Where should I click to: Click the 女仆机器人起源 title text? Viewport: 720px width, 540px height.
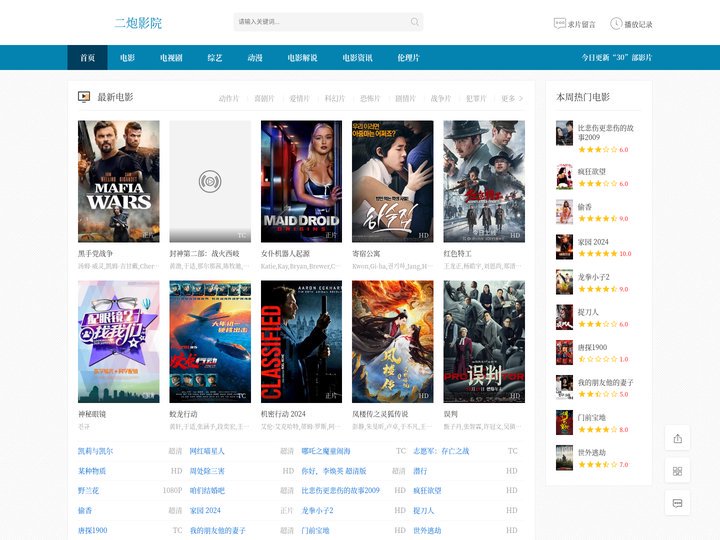click(x=285, y=253)
